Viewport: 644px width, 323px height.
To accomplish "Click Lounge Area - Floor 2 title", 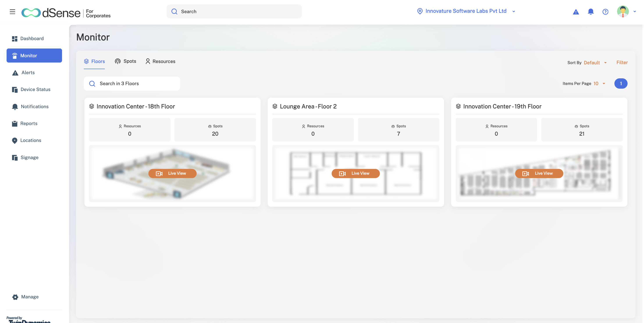I will [x=308, y=107].
